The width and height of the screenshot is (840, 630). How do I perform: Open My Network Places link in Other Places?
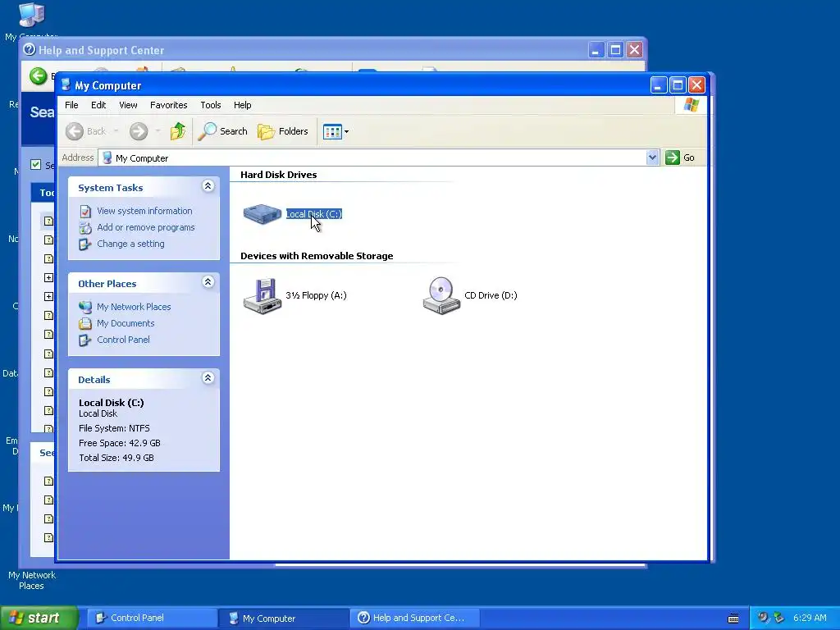click(x=134, y=307)
